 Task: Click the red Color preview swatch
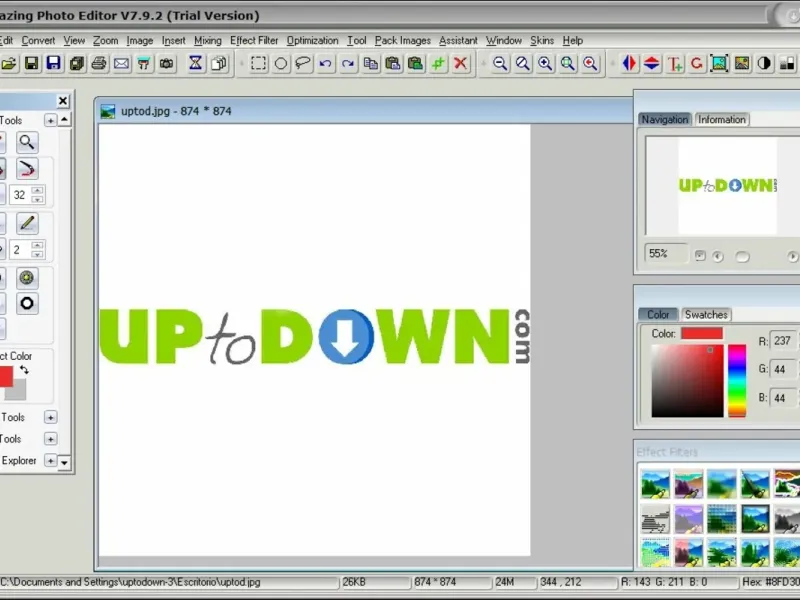tap(702, 334)
